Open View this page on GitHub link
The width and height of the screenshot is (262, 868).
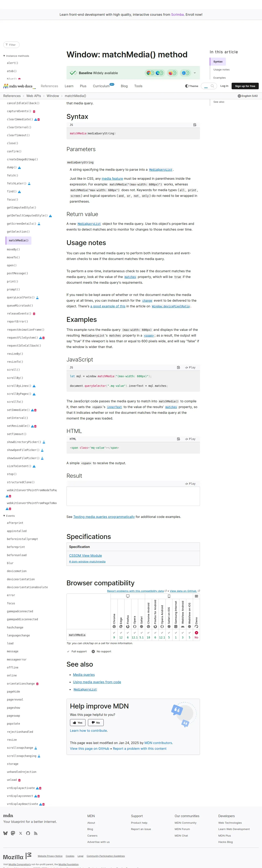click(x=90, y=748)
